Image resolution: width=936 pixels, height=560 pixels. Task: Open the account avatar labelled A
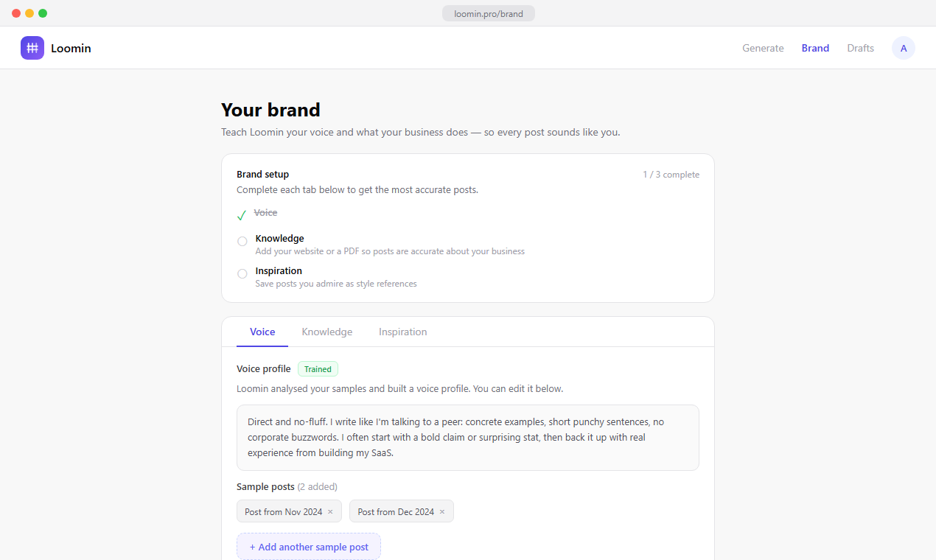point(904,48)
